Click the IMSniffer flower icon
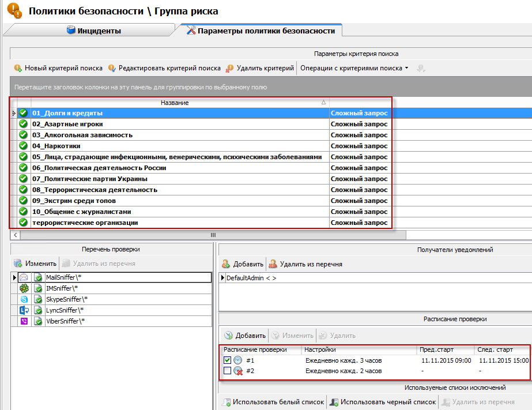The width and height of the screenshot is (532, 410). coord(24,288)
